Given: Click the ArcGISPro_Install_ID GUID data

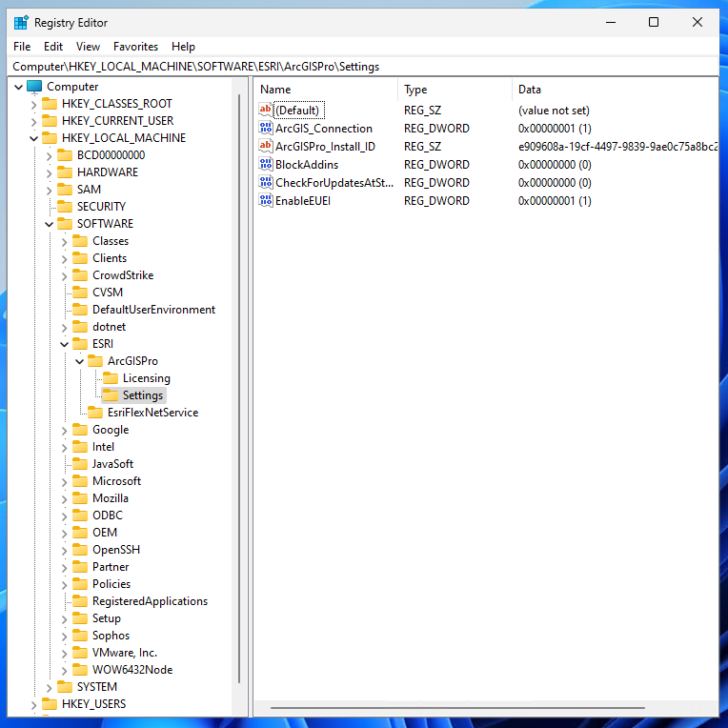Looking at the screenshot, I should [618, 146].
